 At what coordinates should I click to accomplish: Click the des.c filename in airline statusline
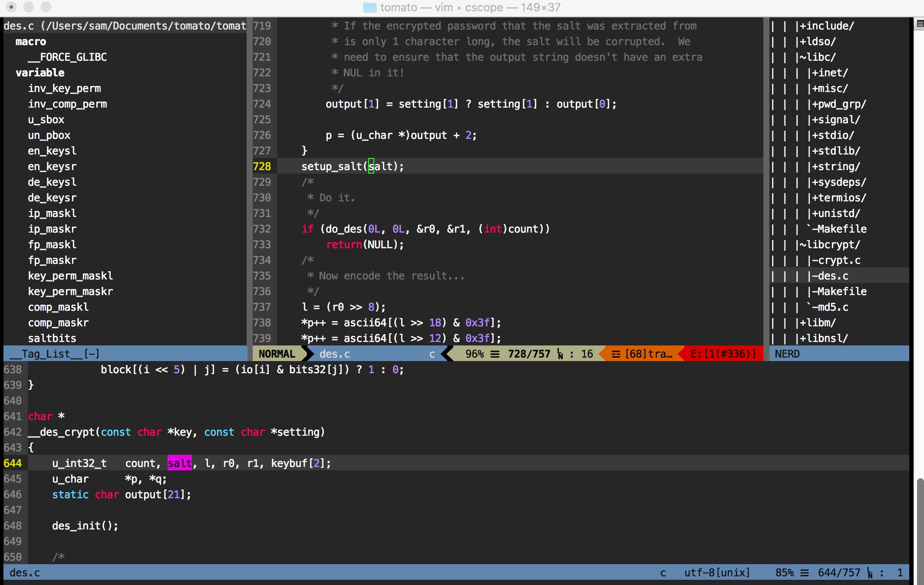tap(334, 354)
